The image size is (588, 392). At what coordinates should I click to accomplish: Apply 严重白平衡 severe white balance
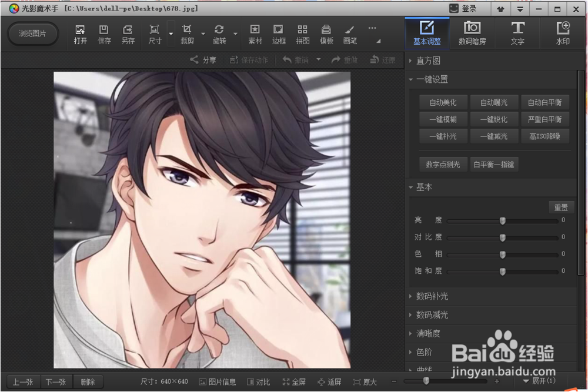(545, 119)
